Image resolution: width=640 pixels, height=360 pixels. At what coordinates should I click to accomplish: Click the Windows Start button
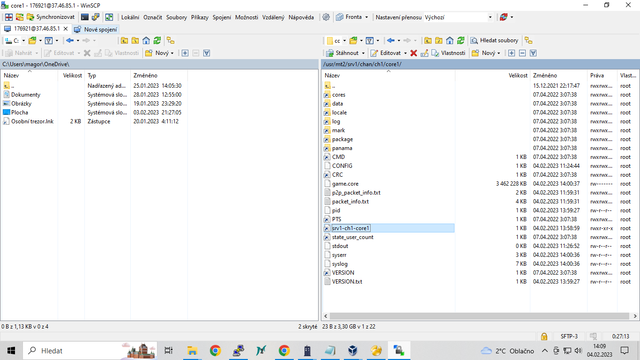(11, 350)
